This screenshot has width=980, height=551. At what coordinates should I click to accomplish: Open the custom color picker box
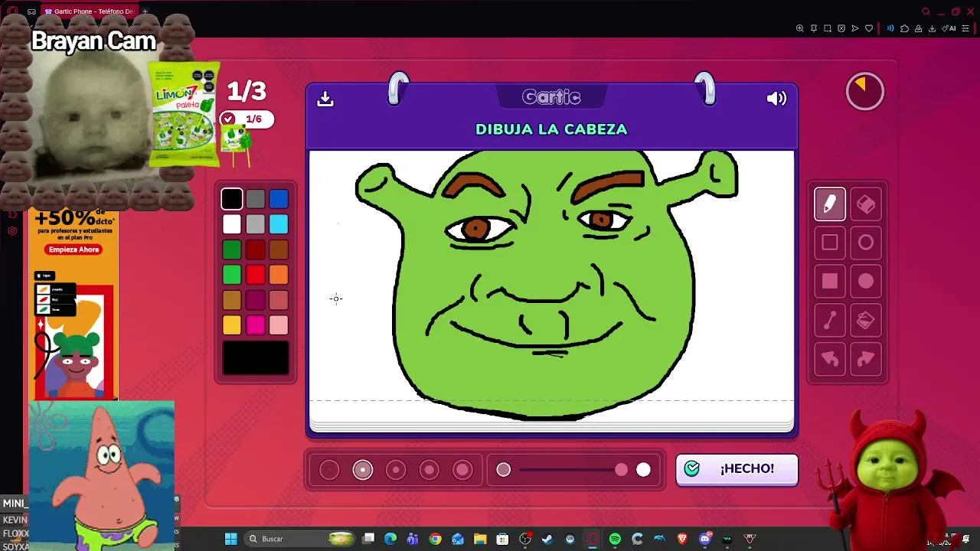[256, 358]
